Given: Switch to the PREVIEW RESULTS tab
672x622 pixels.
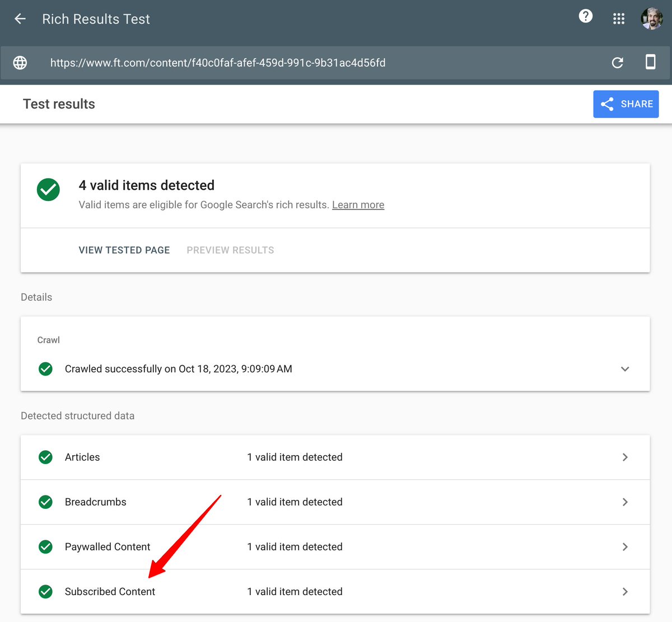Looking at the screenshot, I should click(x=230, y=250).
